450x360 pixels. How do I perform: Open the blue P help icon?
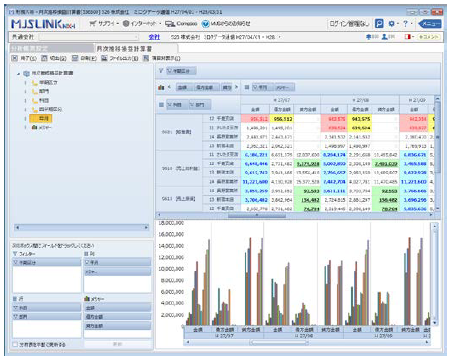(379, 24)
